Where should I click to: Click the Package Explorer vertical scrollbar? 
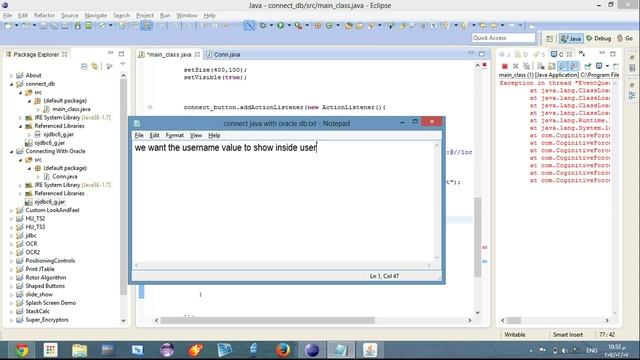click(123, 188)
